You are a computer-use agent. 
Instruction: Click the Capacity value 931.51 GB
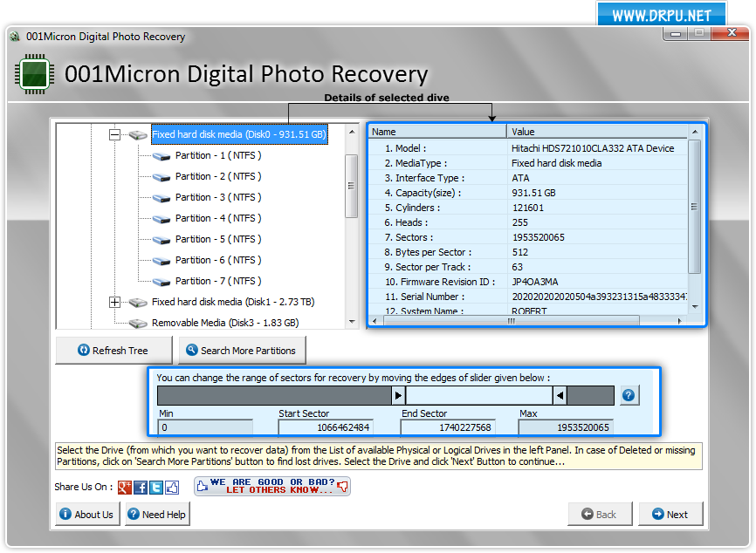tap(533, 193)
